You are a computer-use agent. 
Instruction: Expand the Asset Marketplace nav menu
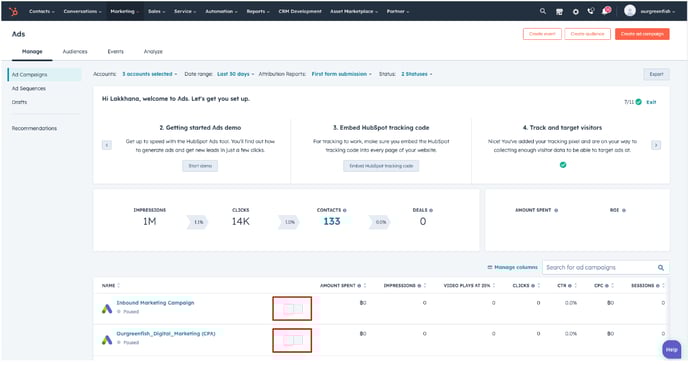pyautogui.click(x=354, y=11)
